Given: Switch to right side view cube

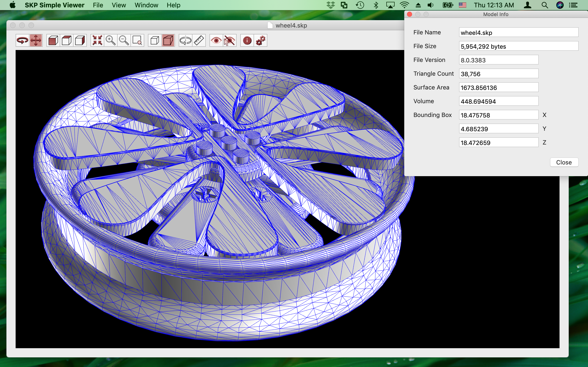Looking at the screenshot, I should (x=80, y=41).
